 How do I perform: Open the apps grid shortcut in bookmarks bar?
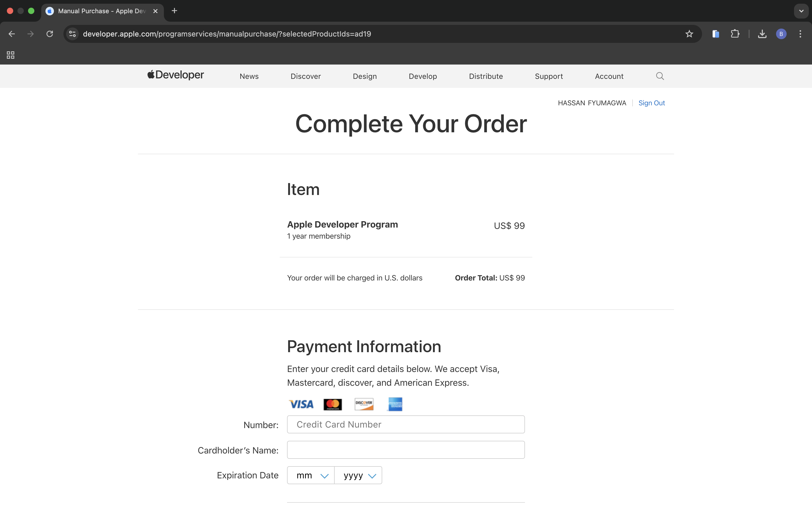pos(11,55)
